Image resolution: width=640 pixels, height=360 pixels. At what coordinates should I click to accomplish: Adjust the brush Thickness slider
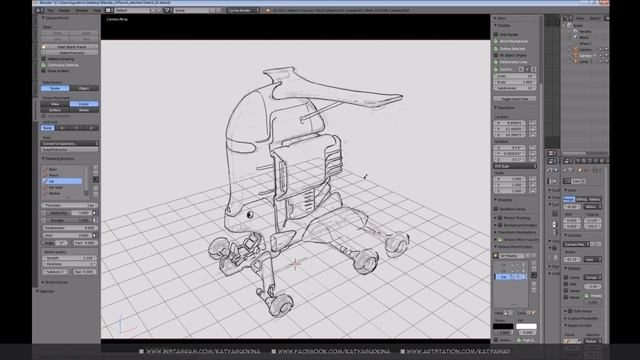point(70,205)
